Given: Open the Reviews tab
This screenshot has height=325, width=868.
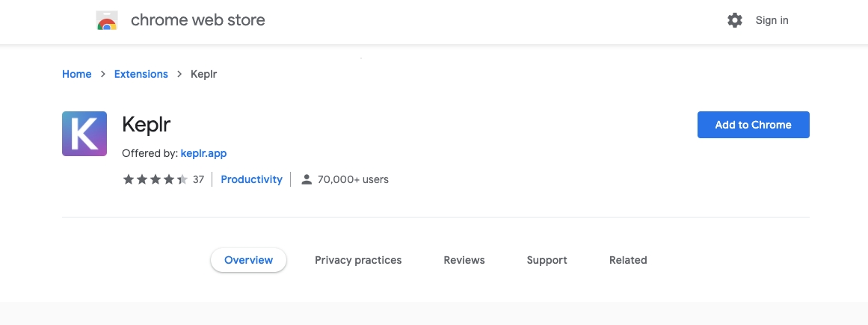Looking at the screenshot, I should click(464, 260).
